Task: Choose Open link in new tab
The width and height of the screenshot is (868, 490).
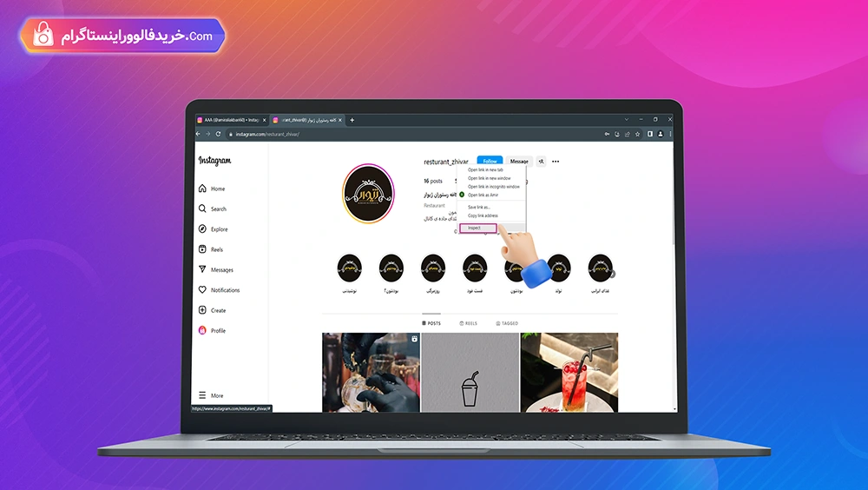Action: tap(491, 170)
